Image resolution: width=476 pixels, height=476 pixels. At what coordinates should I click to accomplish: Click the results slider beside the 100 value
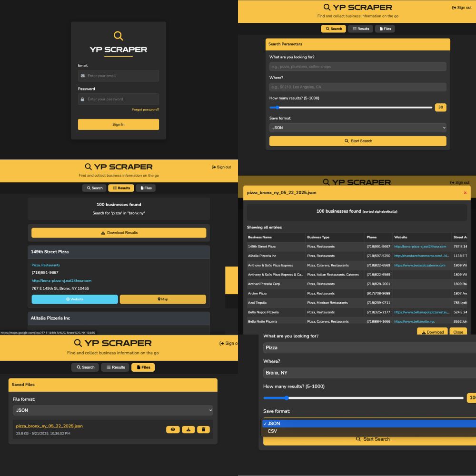pos(363,398)
